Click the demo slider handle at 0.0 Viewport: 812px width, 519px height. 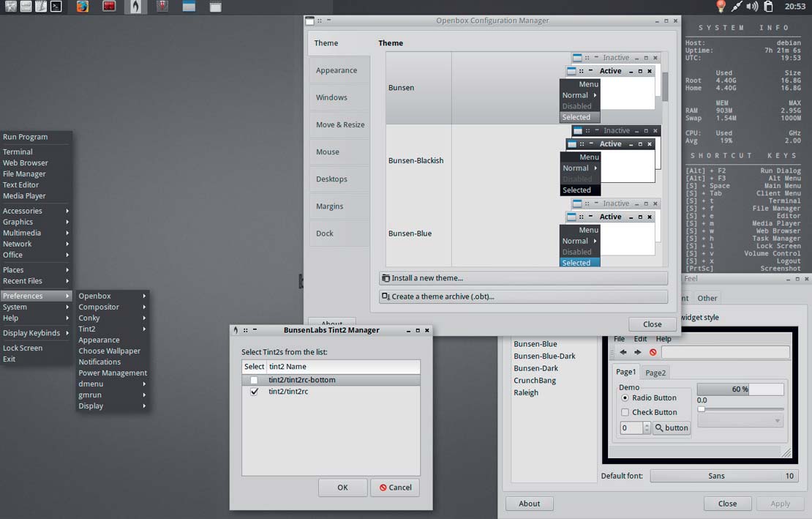tap(702, 409)
